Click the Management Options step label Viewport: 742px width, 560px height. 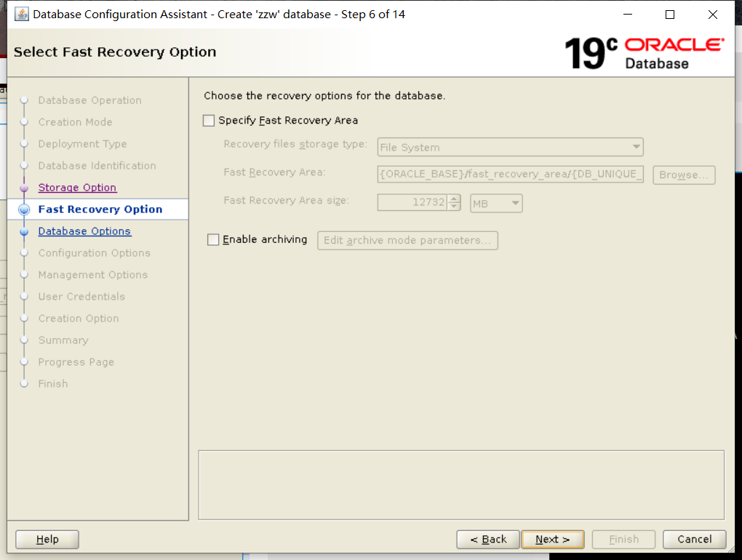coord(93,275)
